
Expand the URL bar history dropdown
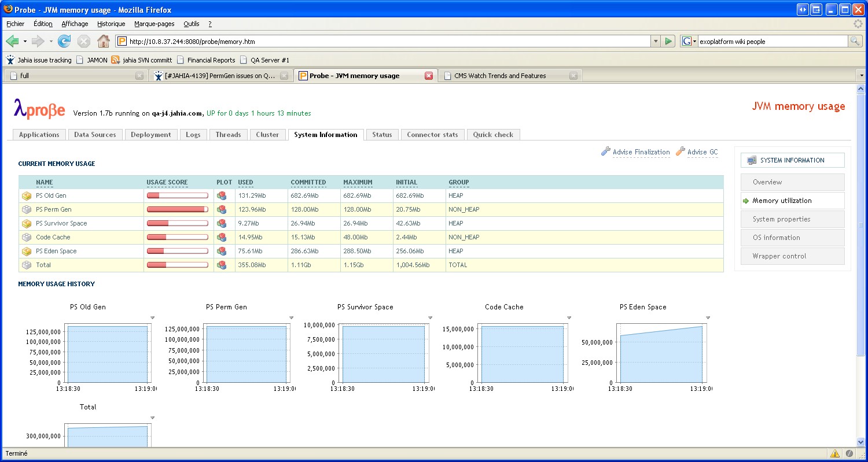coord(656,41)
